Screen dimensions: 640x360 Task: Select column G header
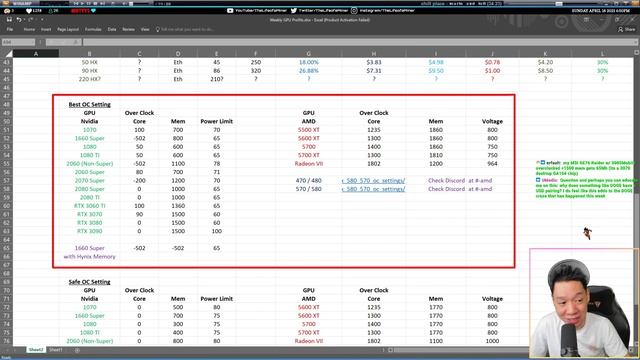click(309, 53)
